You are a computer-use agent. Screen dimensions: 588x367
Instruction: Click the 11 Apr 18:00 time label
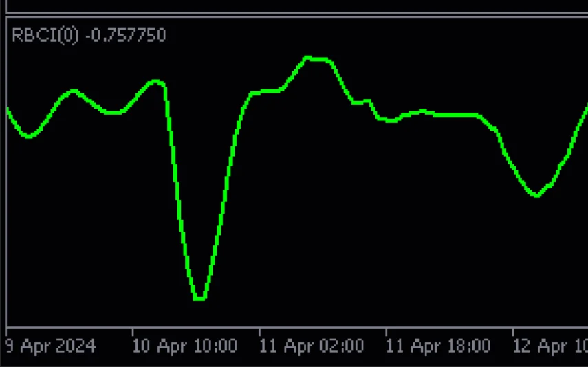pos(437,345)
